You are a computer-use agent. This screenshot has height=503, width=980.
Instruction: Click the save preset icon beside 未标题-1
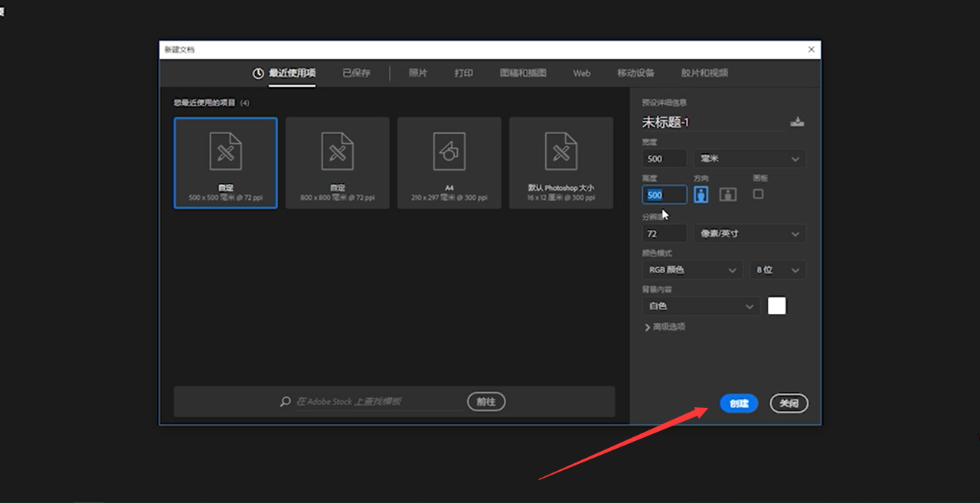pos(797,122)
